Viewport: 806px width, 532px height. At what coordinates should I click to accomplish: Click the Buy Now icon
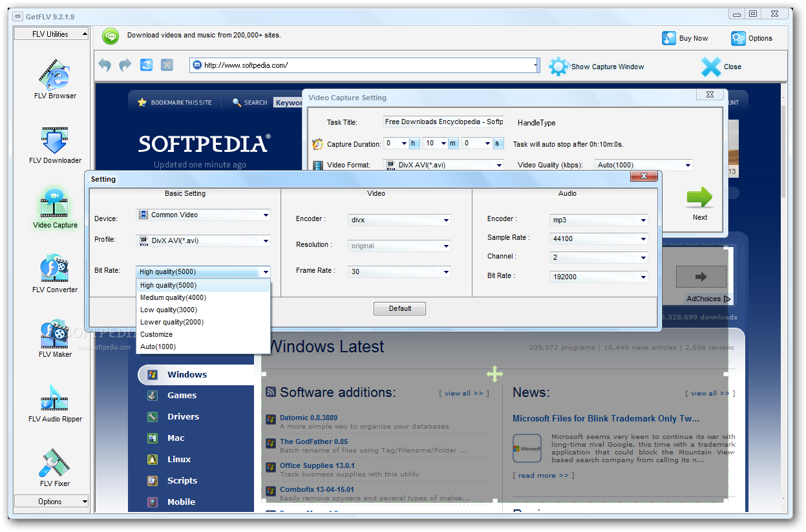pos(669,38)
